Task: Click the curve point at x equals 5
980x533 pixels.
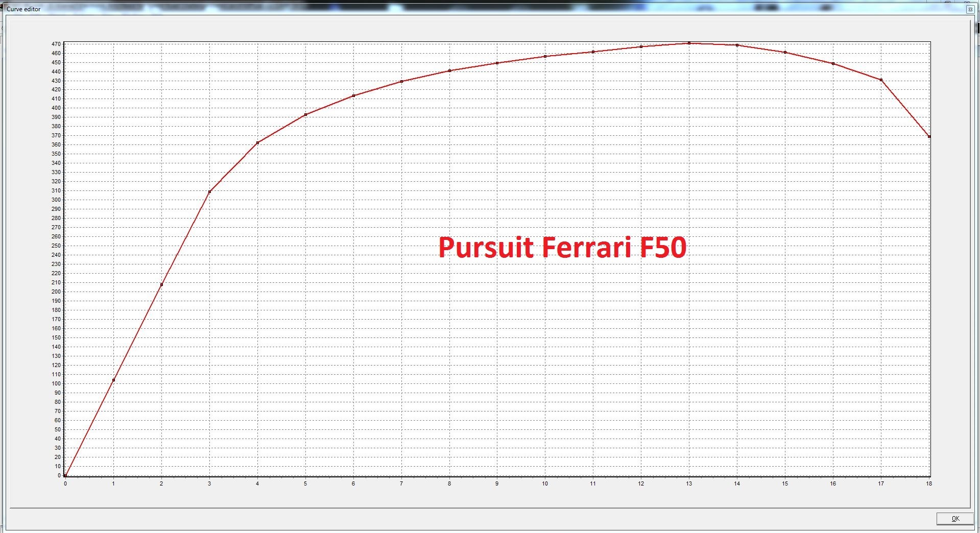Action: 305,114
